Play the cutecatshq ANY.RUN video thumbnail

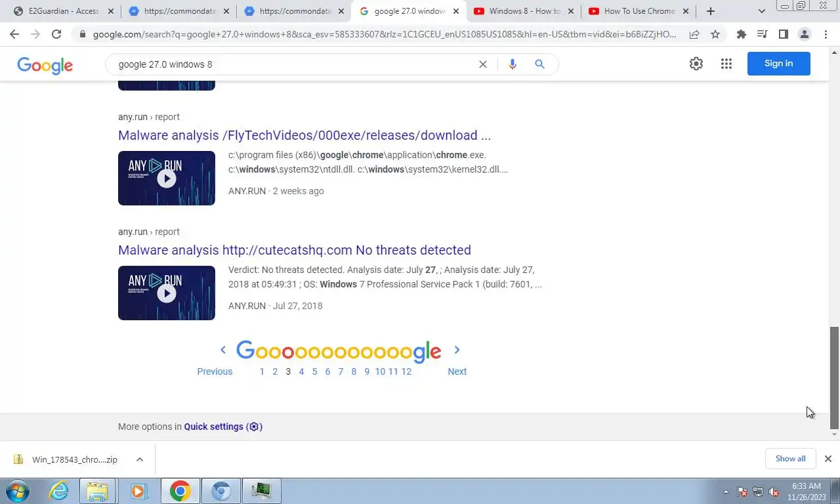[x=167, y=293]
